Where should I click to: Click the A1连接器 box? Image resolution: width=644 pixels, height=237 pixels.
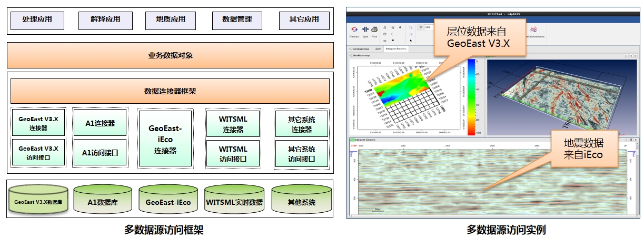tap(100, 123)
